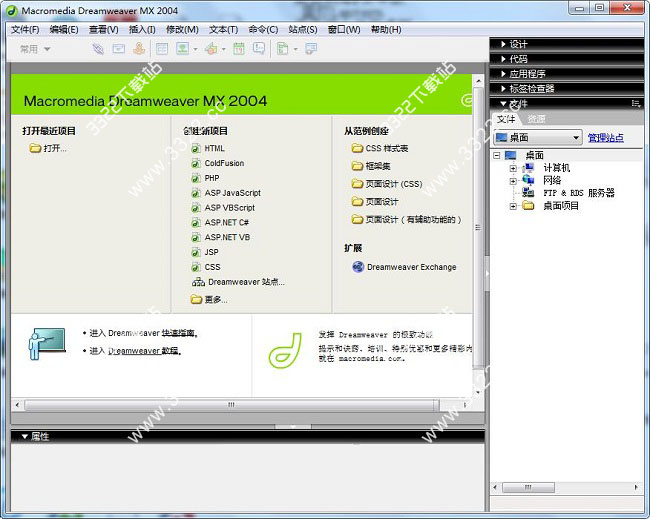Open the plain 页面设计 samples folder
This screenshot has width=650, height=519.
click(375, 201)
